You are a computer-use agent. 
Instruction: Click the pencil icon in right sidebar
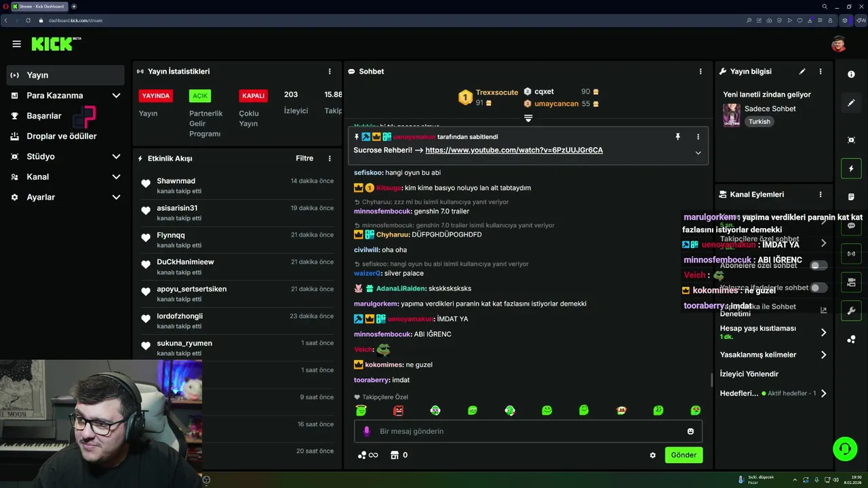851,103
